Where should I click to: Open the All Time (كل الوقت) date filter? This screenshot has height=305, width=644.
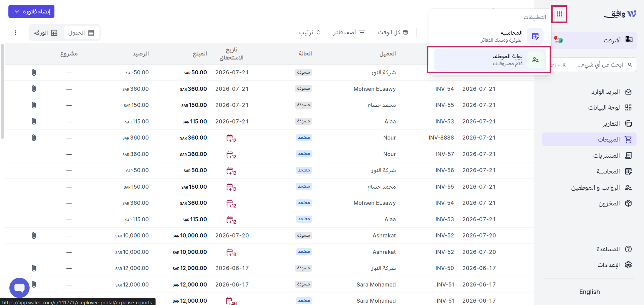(393, 32)
